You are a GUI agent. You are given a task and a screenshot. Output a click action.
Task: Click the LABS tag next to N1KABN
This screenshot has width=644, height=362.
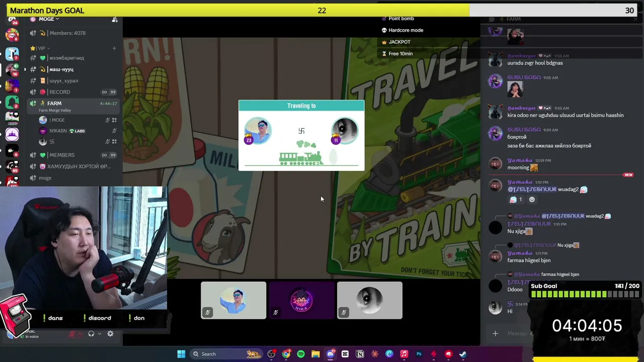[x=77, y=131]
